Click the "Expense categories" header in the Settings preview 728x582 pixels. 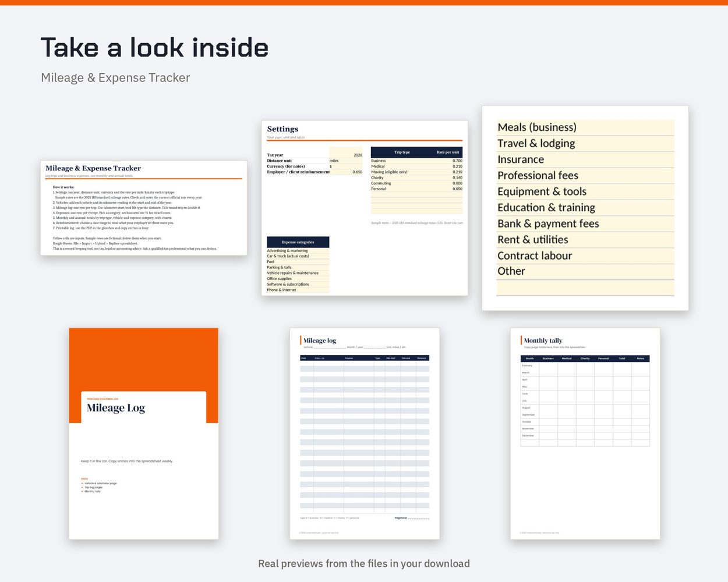298,242
